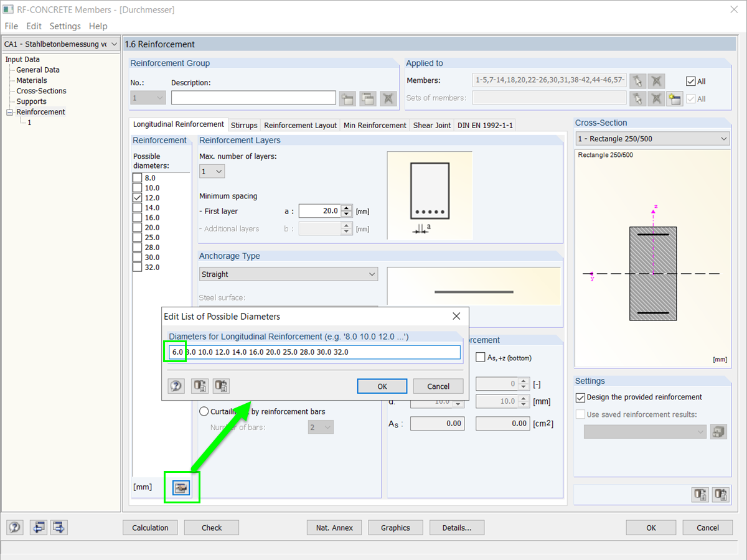Click the clear sets of members icon
This screenshot has width=747, height=560.
[x=656, y=98]
